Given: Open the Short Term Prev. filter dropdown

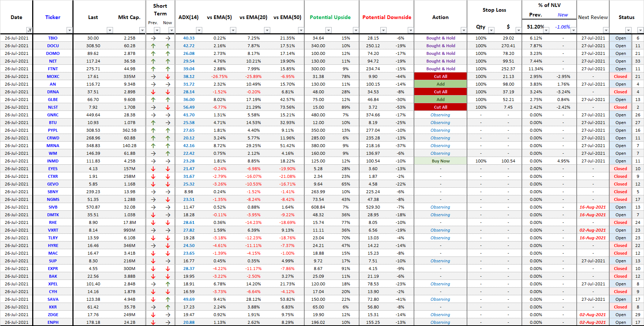Looking at the screenshot, I should pyautogui.click(x=157, y=30).
